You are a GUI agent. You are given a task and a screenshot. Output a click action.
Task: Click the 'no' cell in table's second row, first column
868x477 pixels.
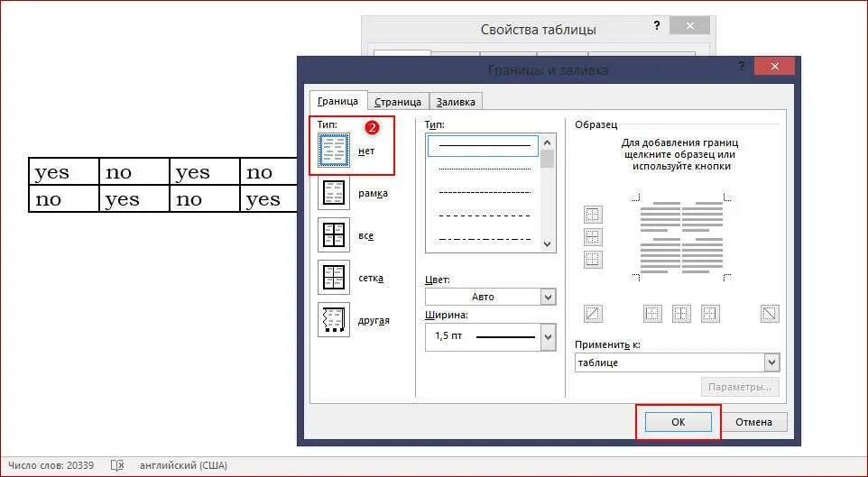click(64, 199)
